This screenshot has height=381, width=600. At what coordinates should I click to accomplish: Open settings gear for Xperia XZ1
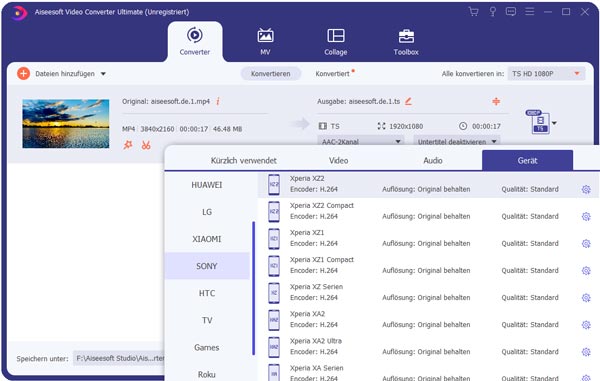pyautogui.click(x=586, y=244)
